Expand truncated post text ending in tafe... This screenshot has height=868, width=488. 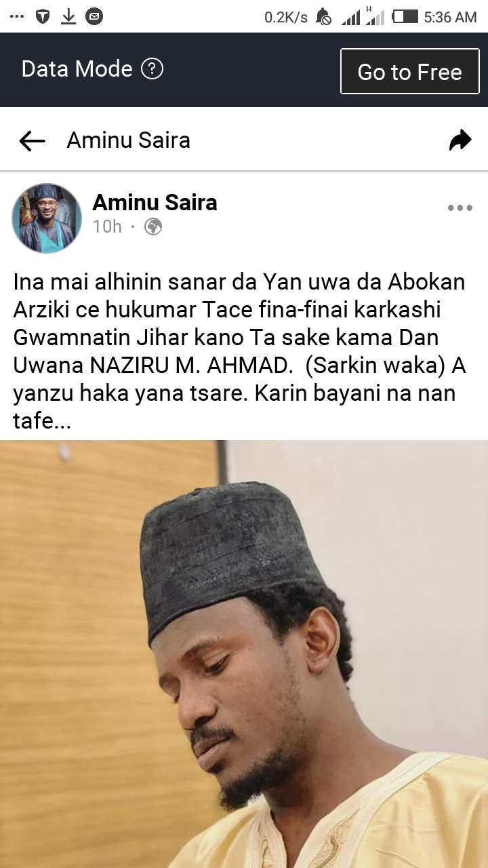(42, 422)
